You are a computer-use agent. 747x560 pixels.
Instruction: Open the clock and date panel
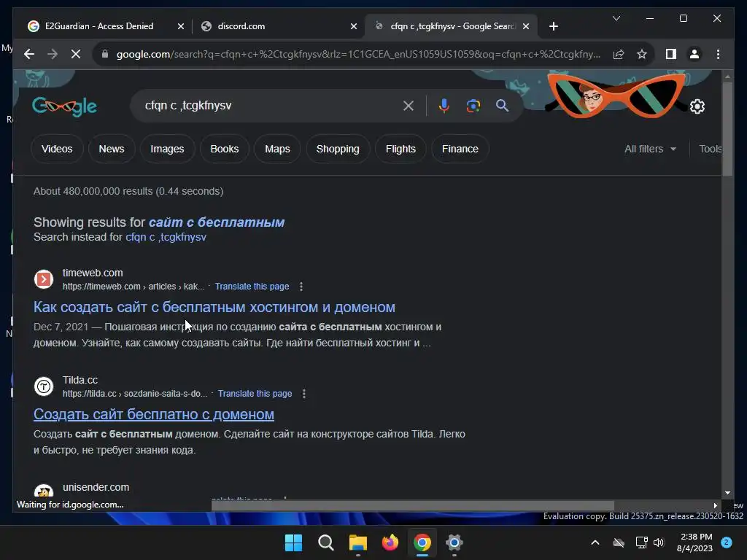pyautogui.click(x=696, y=542)
